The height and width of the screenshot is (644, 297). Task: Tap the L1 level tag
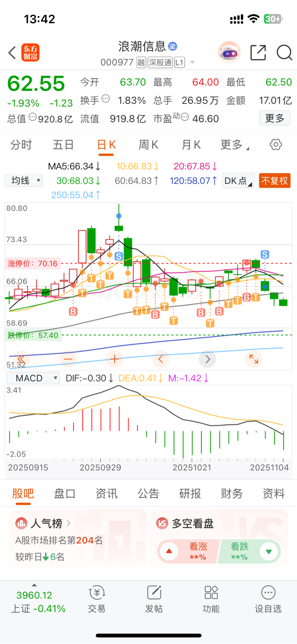(x=179, y=62)
